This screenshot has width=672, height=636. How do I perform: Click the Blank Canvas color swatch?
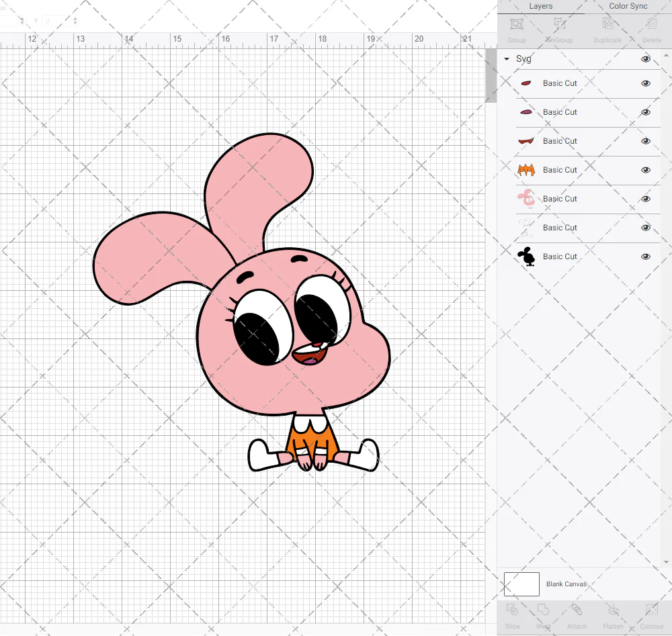[x=521, y=584]
